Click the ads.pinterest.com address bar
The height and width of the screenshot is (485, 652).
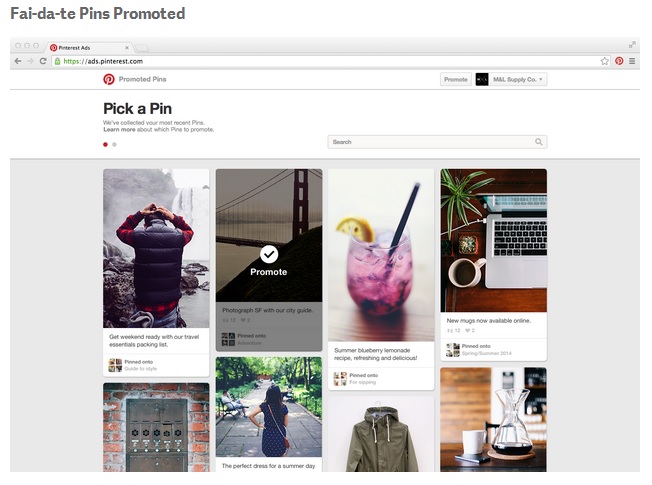click(331, 61)
